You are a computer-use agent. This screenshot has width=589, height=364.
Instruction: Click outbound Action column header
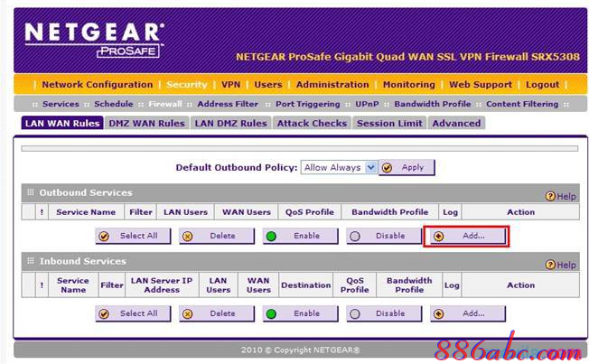click(520, 212)
